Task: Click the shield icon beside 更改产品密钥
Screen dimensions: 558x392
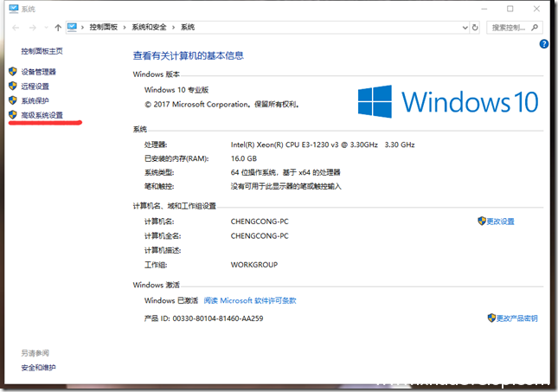Action: 491,318
